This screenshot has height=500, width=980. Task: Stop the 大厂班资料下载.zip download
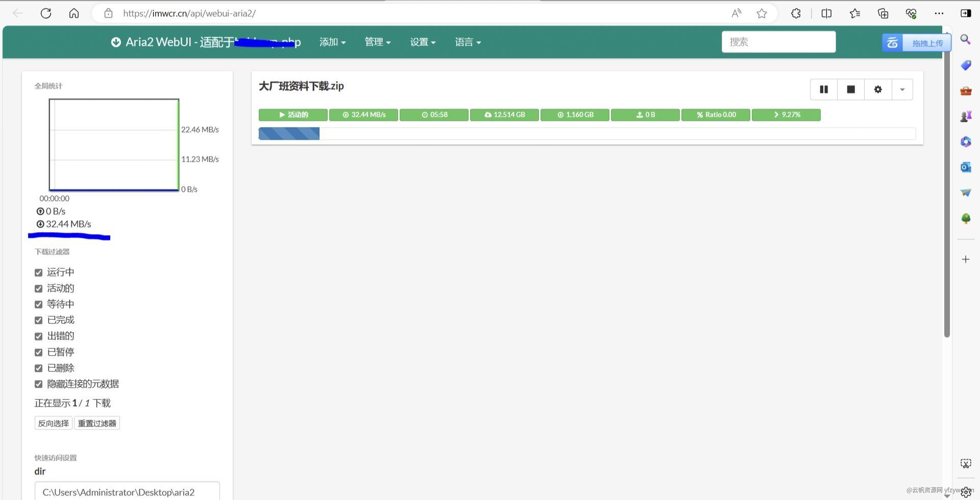pos(851,89)
